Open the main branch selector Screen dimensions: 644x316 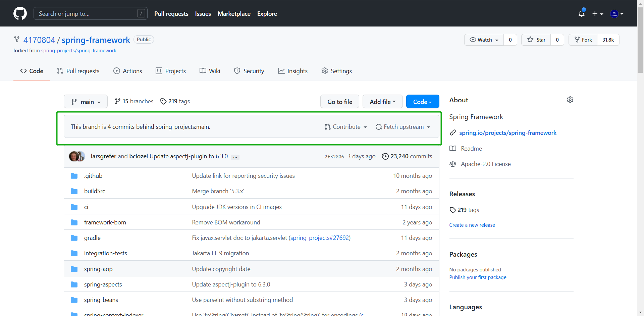[86, 102]
